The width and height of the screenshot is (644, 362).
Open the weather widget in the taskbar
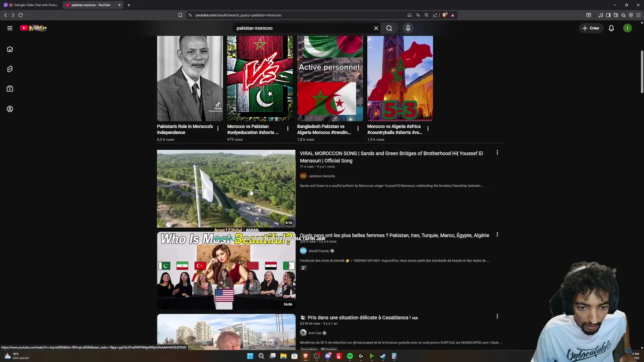pyautogui.click(x=16, y=356)
